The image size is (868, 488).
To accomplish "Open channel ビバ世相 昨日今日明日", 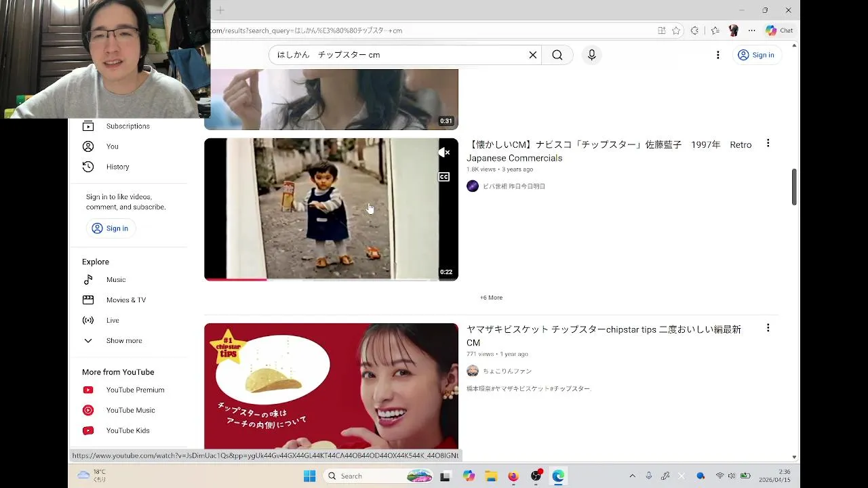I will pyautogui.click(x=513, y=186).
